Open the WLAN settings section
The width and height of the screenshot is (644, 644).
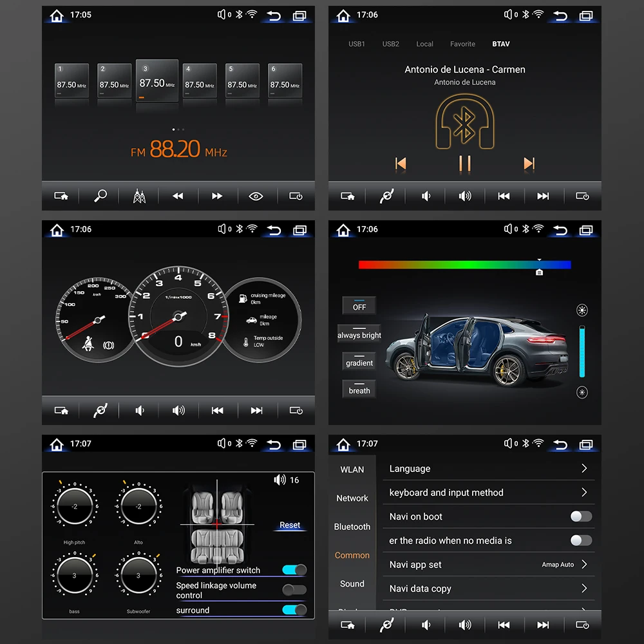352,469
